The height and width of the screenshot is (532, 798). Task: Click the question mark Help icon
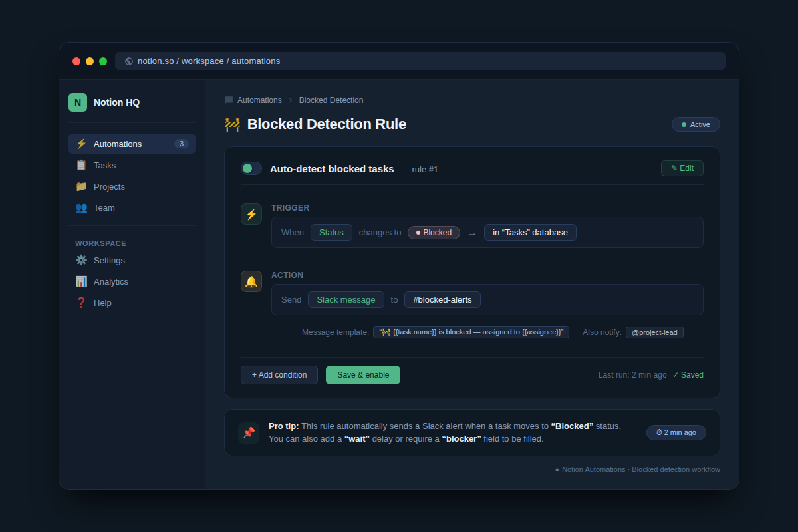click(81, 303)
